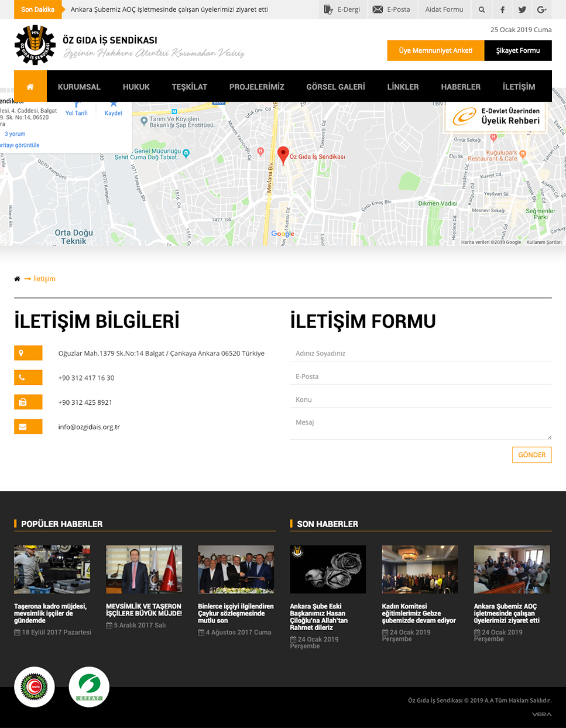Viewport: 566px width, 728px height.
Task: Click the E-Dergi magazine icon
Action: [328, 9]
